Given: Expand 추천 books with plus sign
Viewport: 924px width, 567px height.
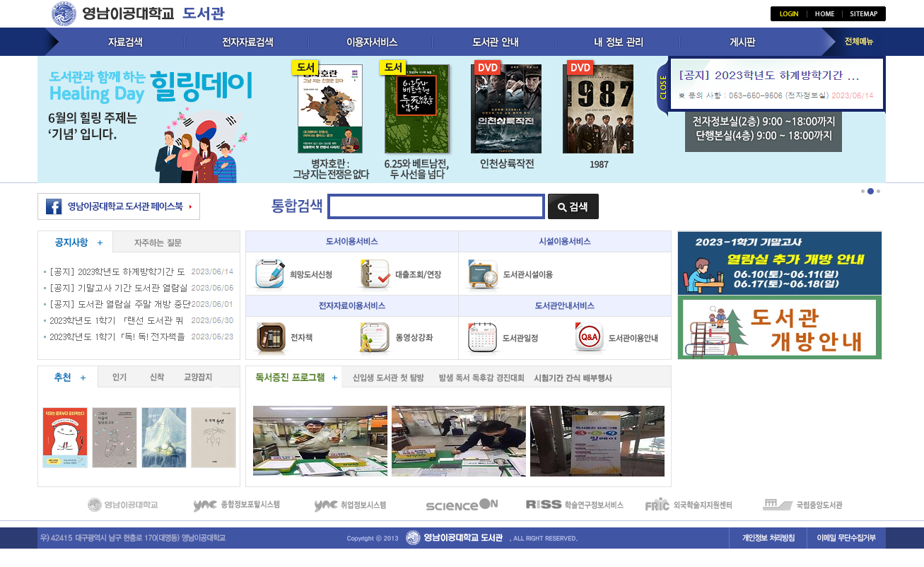Looking at the screenshot, I should pos(83,378).
